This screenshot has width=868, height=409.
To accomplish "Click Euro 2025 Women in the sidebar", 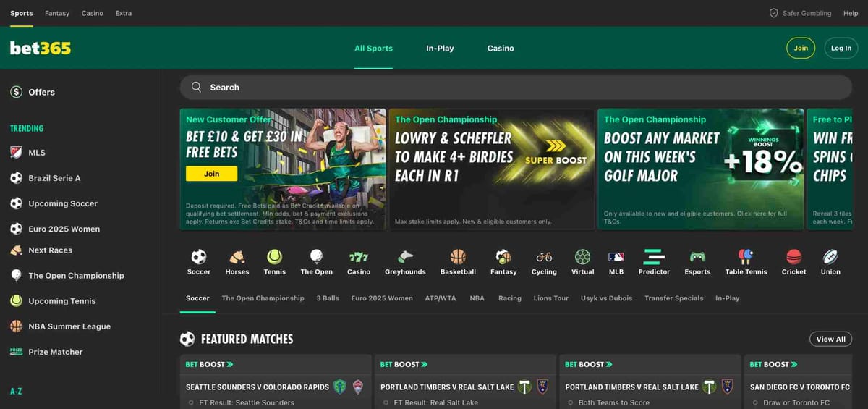I will click(x=64, y=229).
